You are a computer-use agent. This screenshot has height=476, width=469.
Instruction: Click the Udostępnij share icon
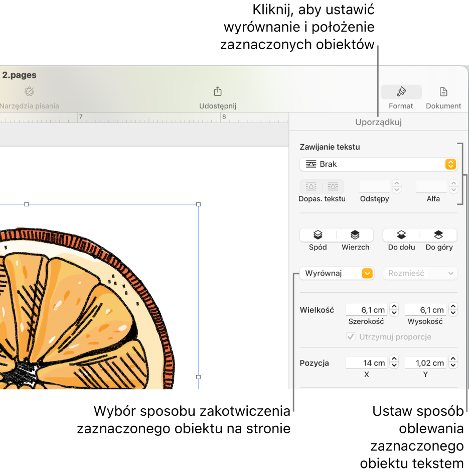coord(218,91)
